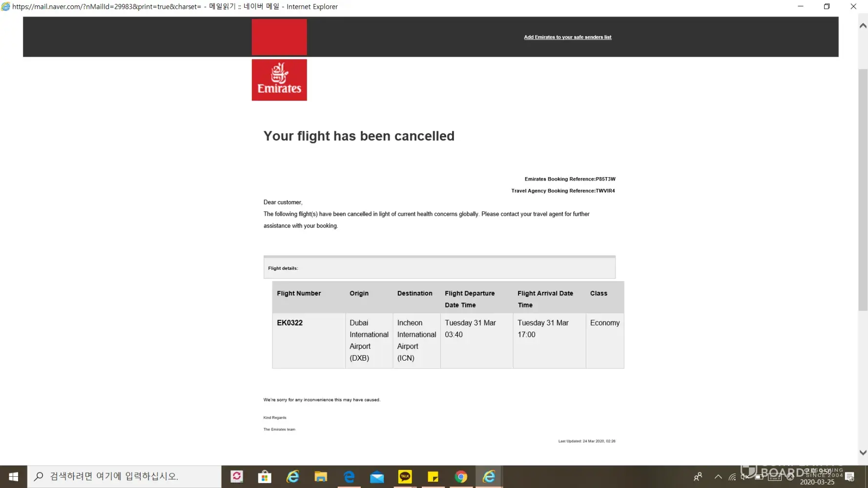Minimize the Internet Explorer window

(801, 6)
